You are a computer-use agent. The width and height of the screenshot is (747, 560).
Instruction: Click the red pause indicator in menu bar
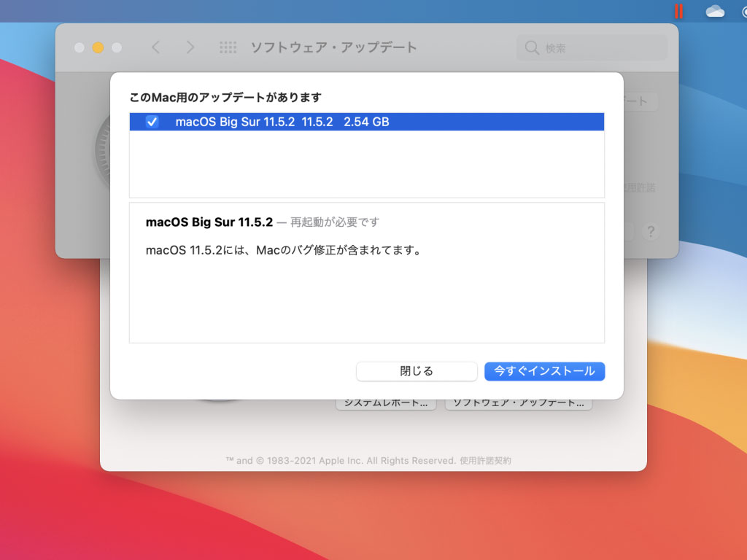(x=678, y=11)
